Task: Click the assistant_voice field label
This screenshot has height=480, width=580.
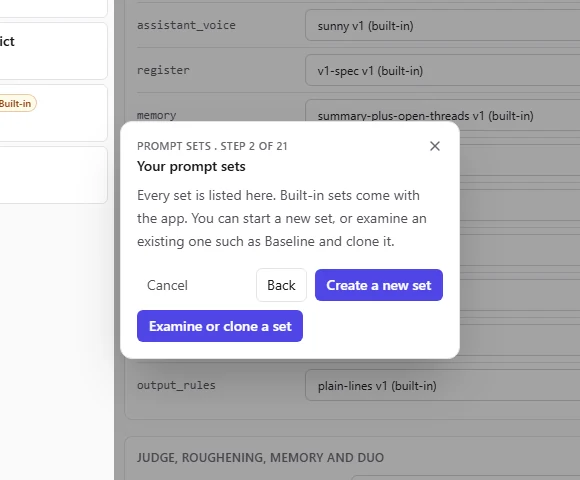Action: [186, 25]
